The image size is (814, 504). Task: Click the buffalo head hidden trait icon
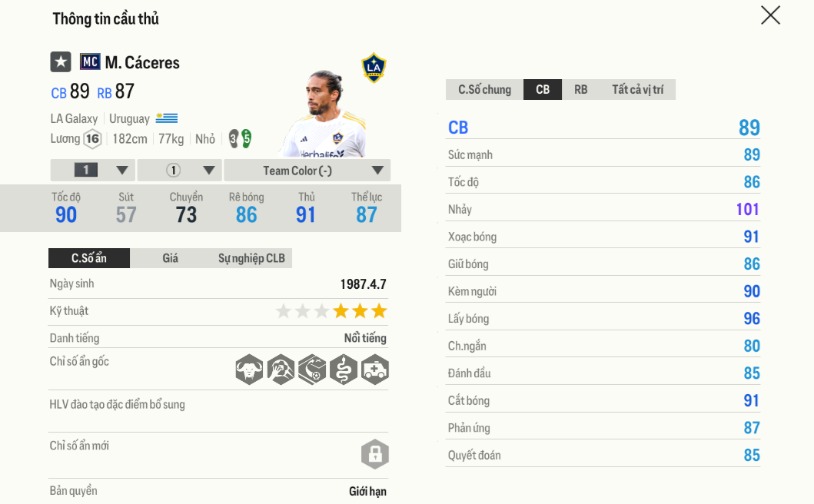click(x=249, y=370)
